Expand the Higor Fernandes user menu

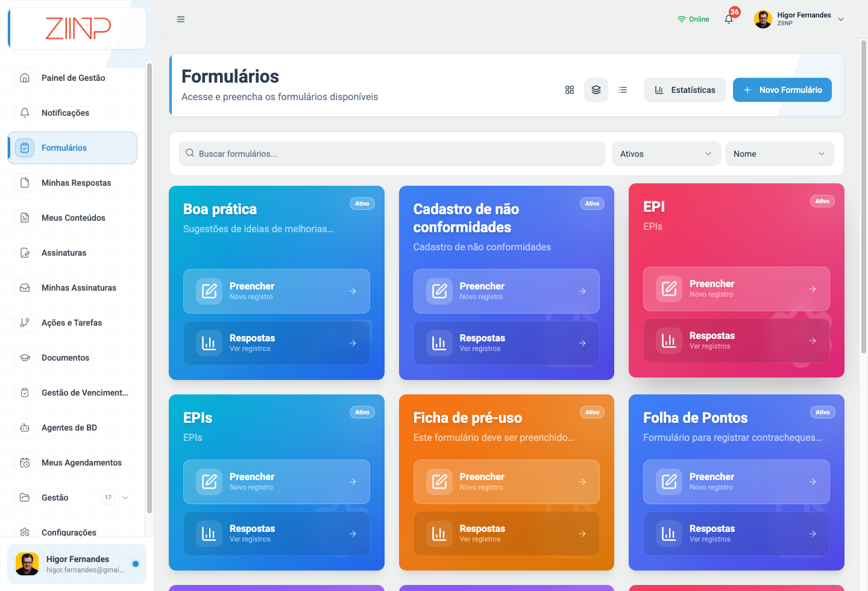click(x=799, y=19)
